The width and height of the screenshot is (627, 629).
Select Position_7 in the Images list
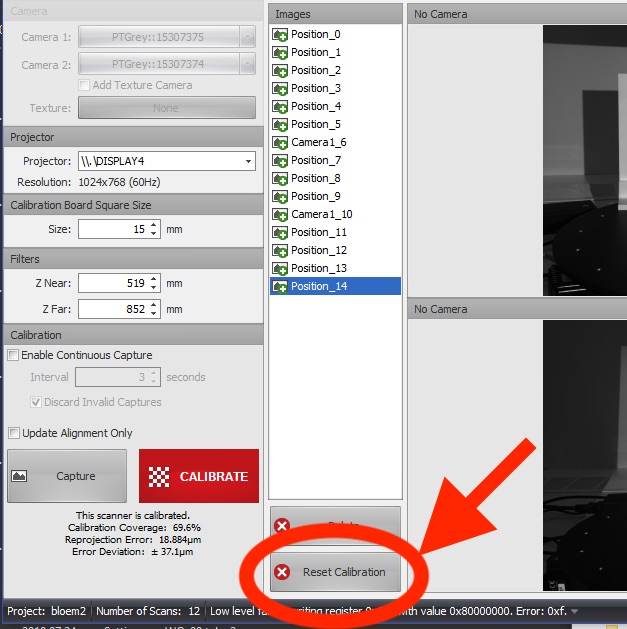315,160
